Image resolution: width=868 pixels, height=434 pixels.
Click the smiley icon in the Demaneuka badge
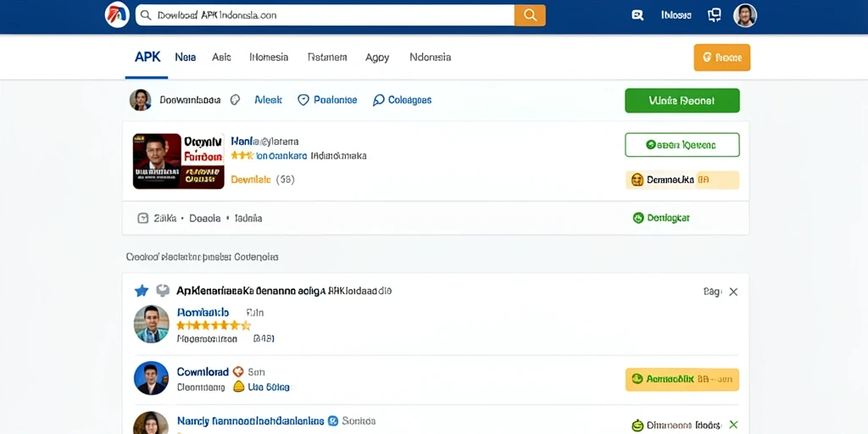(x=637, y=180)
